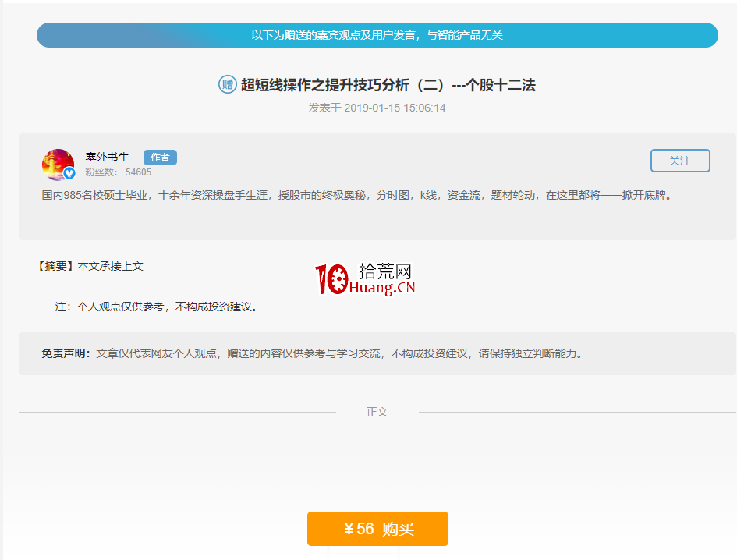737x560 pixels.
Task: Click the ¥56 购买 purchase button
Action: click(377, 528)
